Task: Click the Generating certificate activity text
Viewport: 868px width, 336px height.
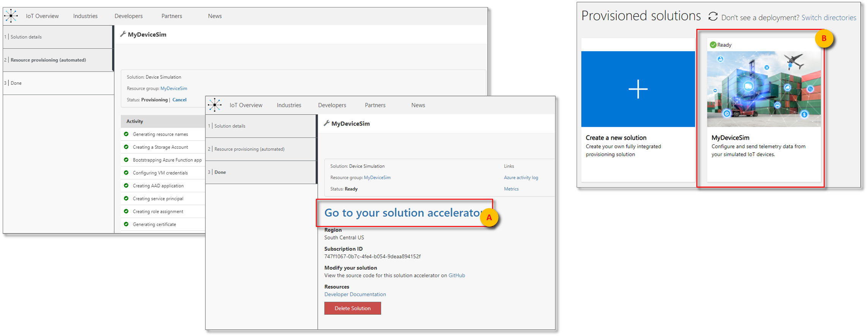Action: (154, 224)
